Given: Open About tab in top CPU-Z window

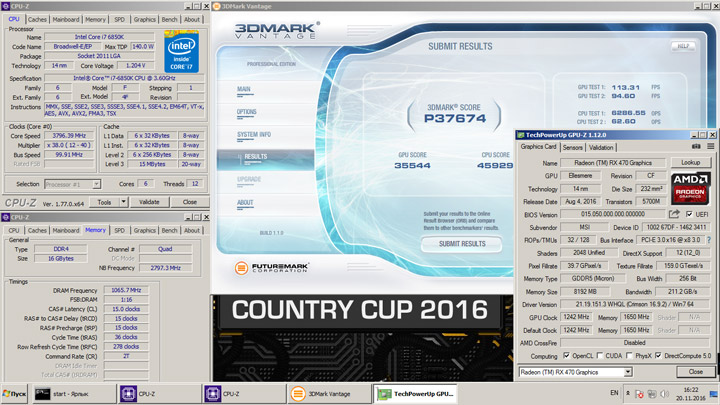Looking at the screenshot, I should pos(192,19).
